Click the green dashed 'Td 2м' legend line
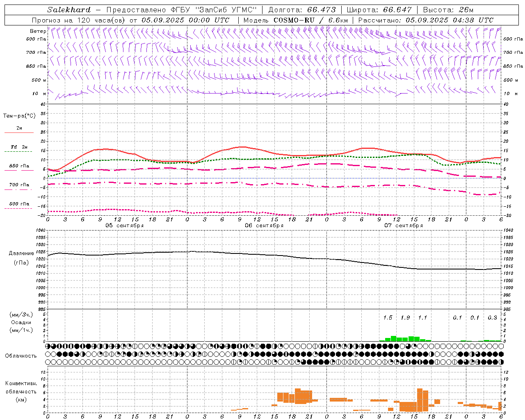This screenshot has width=525, height=420. 18,151
